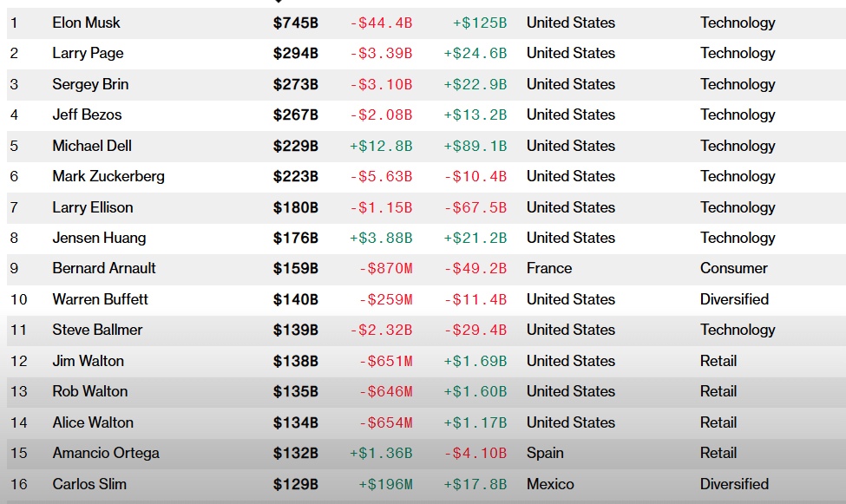Click the $745B net worth value
This screenshot has height=504, width=846.
pyautogui.click(x=296, y=23)
